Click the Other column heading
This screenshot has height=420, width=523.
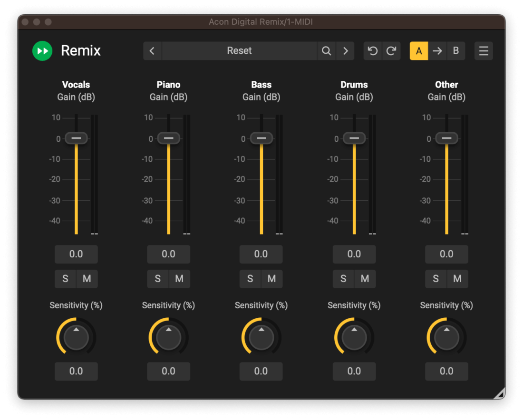(x=446, y=85)
